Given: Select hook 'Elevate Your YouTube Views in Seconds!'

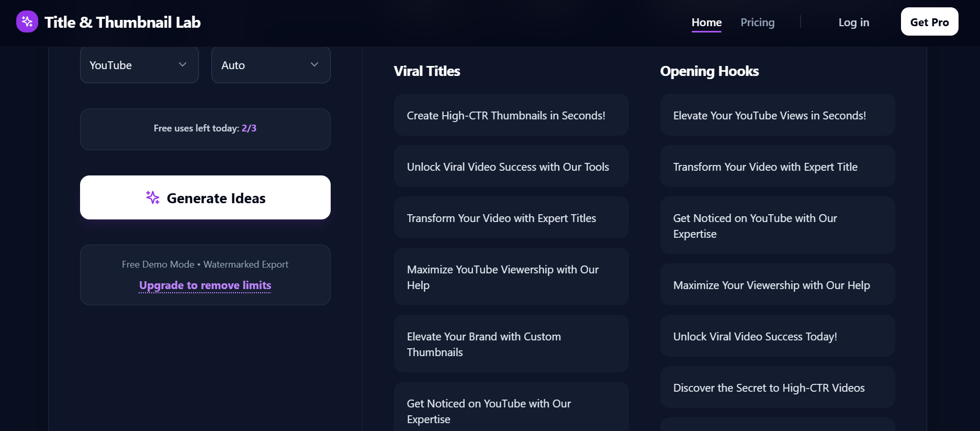Looking at the screenshot, I should (778, 115).
